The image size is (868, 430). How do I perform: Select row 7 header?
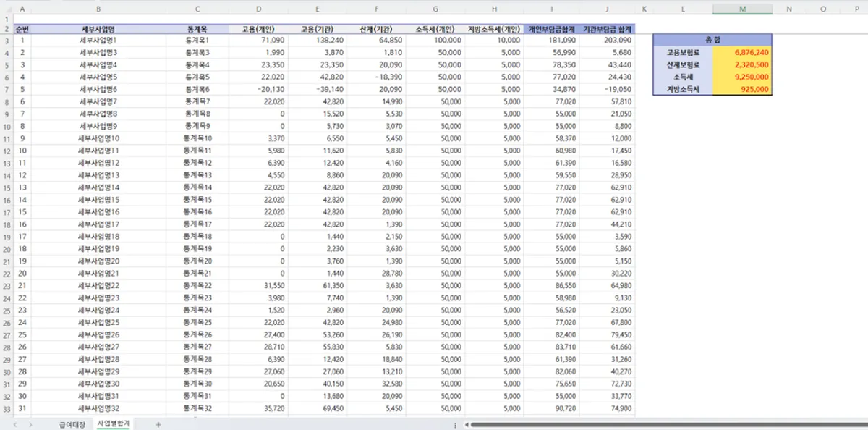[6, 90]
